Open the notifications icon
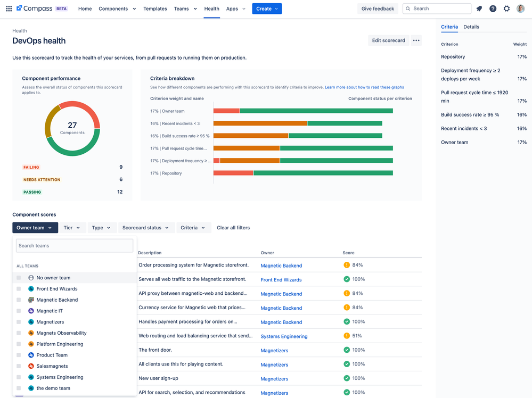532x398 pixels. tap(479, 9)
